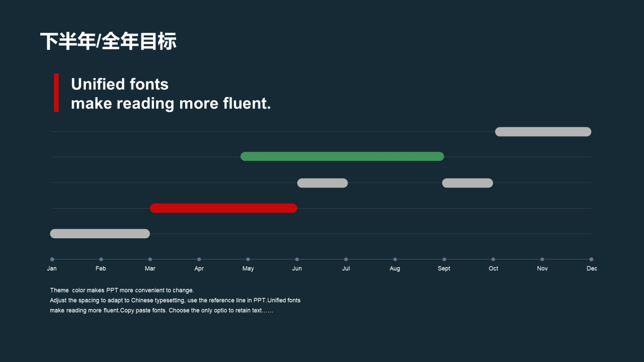
Task: Select the green timeline bar
Action: tap(342, 156)
